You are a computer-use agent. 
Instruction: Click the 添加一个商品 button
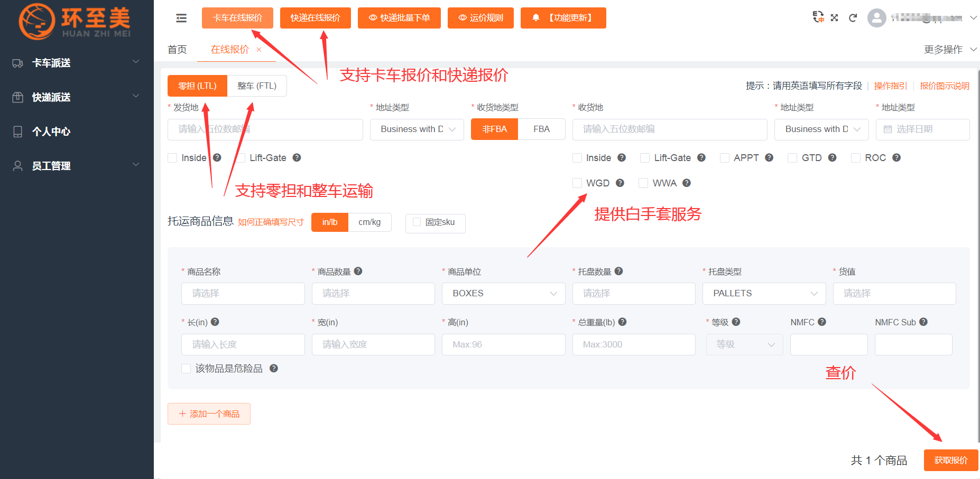pos(209,414)
